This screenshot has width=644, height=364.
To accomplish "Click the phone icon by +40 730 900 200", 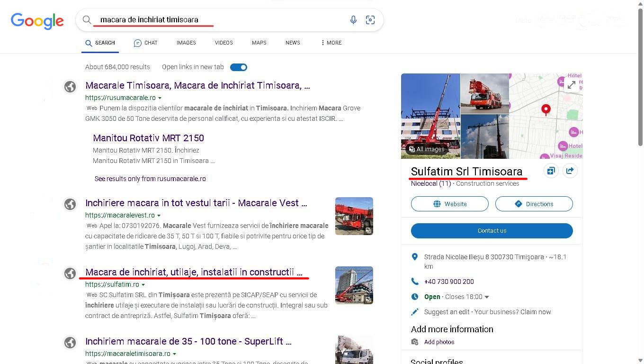I will pos(415,282).
